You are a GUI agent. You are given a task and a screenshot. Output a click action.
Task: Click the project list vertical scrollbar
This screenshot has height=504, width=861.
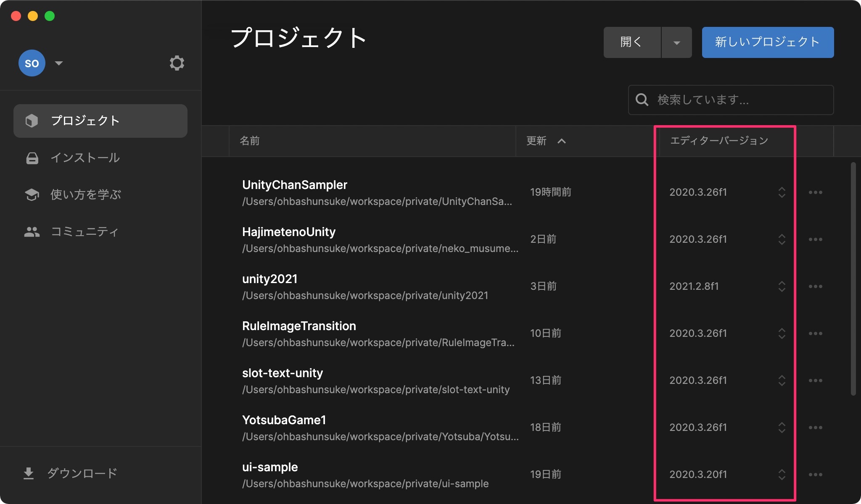(x=853, y=279)
